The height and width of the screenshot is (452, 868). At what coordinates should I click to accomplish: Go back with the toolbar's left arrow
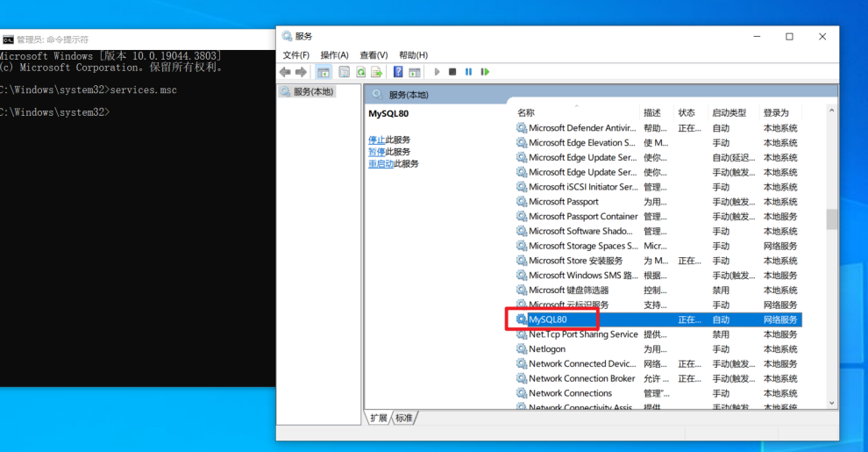pos(285,72)
